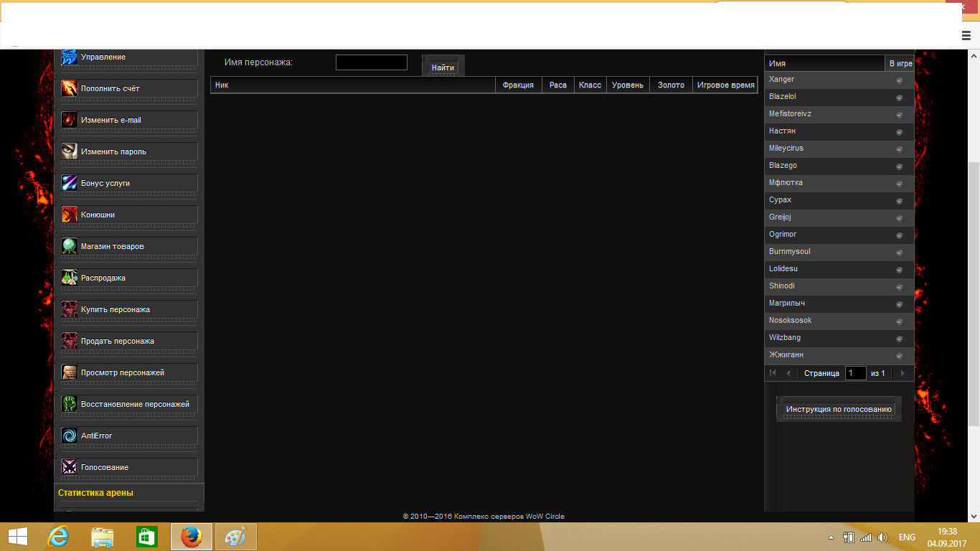Click the Магазин товаров orb icon
Image resolution: width=980 pixels, height=551 pixels.
pyautogui.click(x=69, y=246)
